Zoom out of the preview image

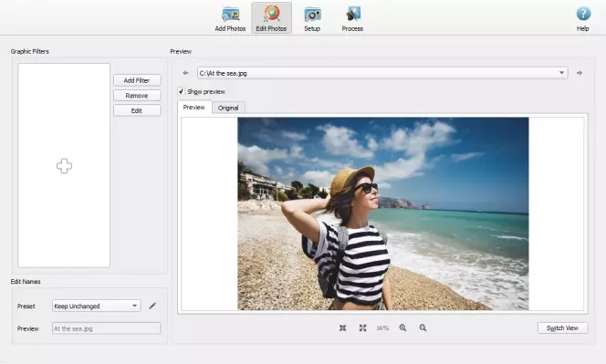coord(423,328)
